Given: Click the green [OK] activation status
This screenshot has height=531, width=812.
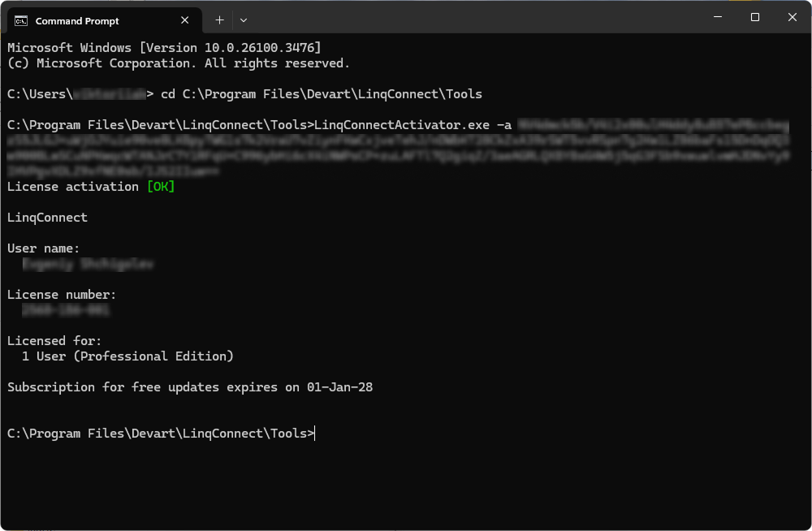Looking at the screenshot, I should click(159, 186).
